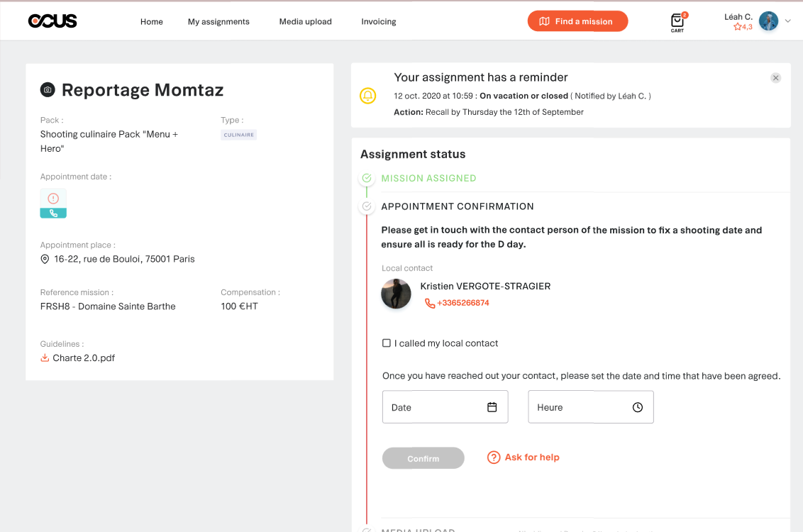Open the Invoicing menu
The height and width of the screenshot is (532, 803).
379,21
